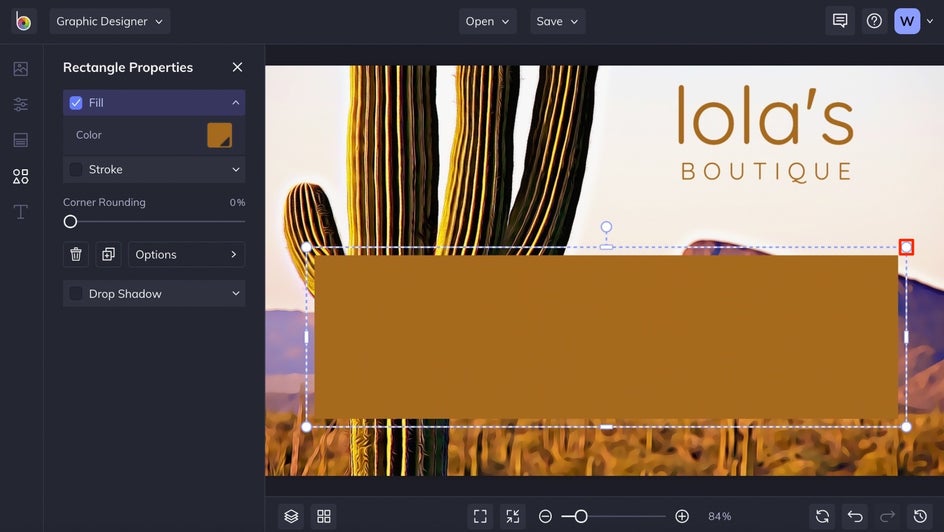Click the rectangle bottom-right corner handle
The image size is (944, 532).
click(x=906, y=427)
